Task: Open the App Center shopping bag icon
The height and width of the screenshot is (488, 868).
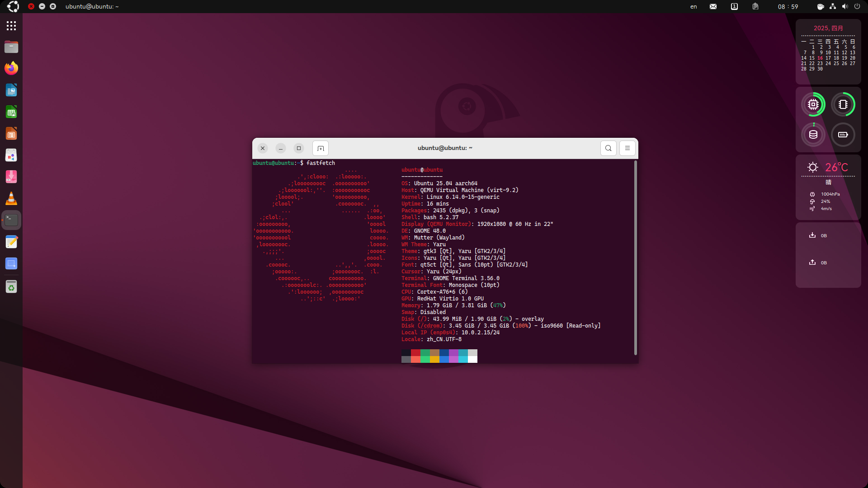Action: tap(11, 155)
